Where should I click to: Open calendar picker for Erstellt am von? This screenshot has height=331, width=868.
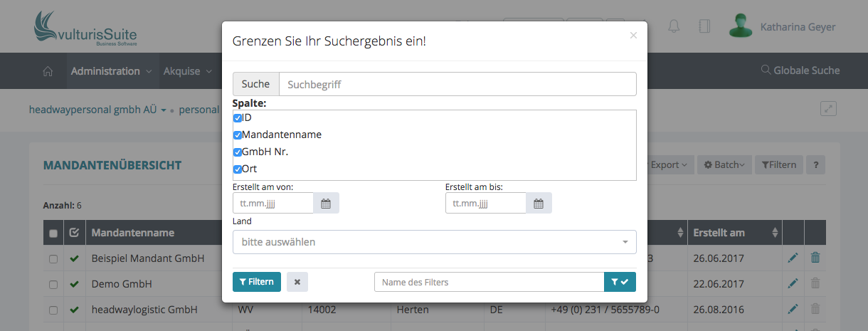pyautogui.click(x=326, y=204)
